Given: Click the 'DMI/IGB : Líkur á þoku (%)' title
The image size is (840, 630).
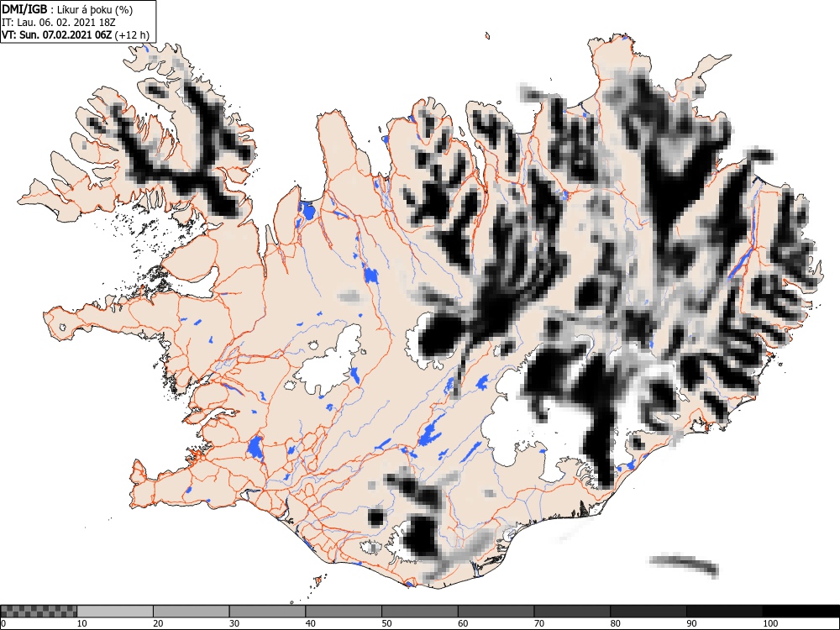Looking at the screenshot, I should tap(67, 9).
